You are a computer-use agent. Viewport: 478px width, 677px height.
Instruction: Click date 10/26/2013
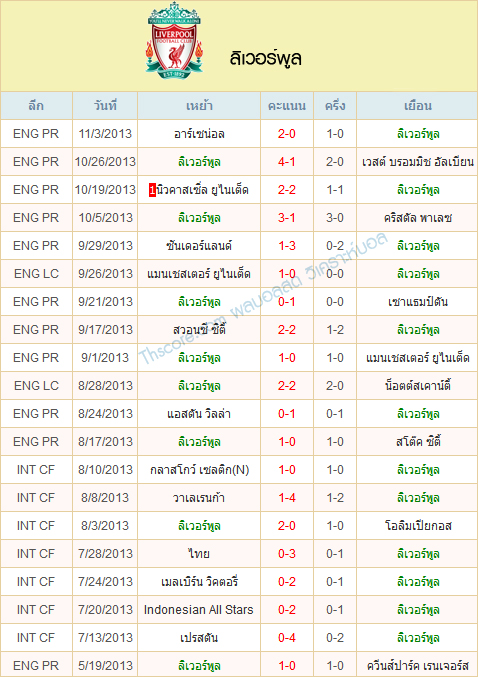coord(105,162)
